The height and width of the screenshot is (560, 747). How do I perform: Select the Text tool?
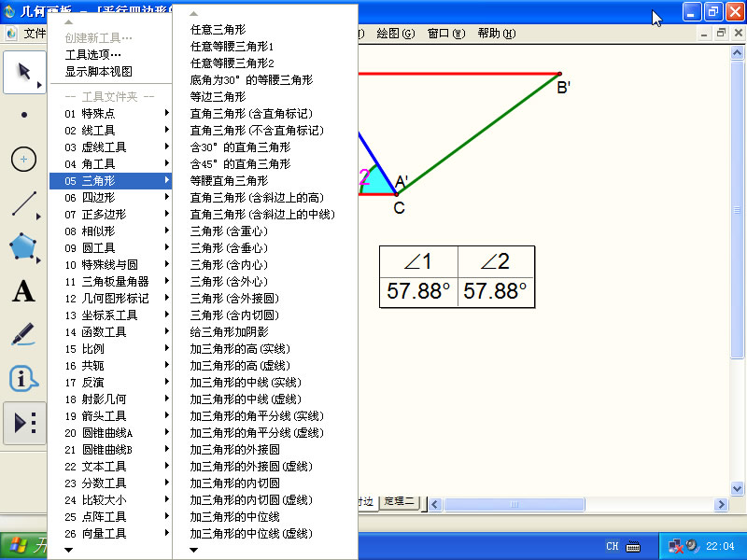tap(24, 291)
